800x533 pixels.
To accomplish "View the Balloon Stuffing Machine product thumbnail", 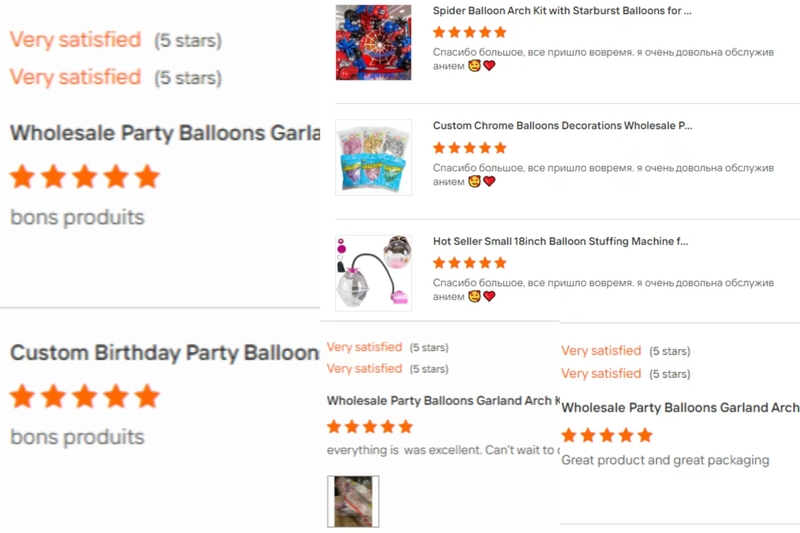I will 373,271.
